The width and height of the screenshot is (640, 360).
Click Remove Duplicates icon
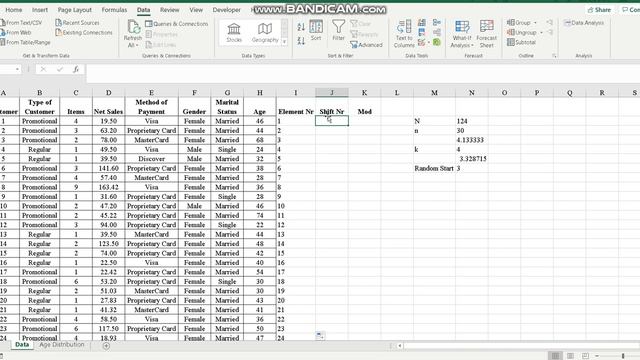click(x=422, y=32)
